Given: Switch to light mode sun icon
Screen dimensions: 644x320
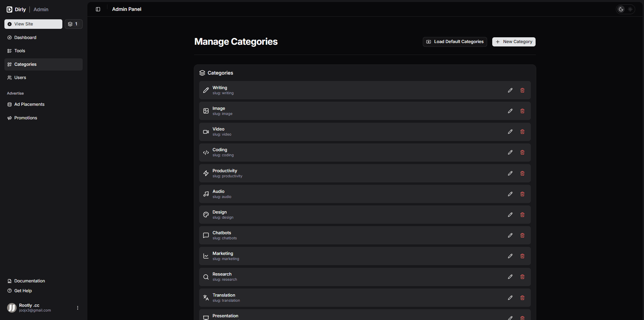Looking at the screenshot, I should coord(630,9).
